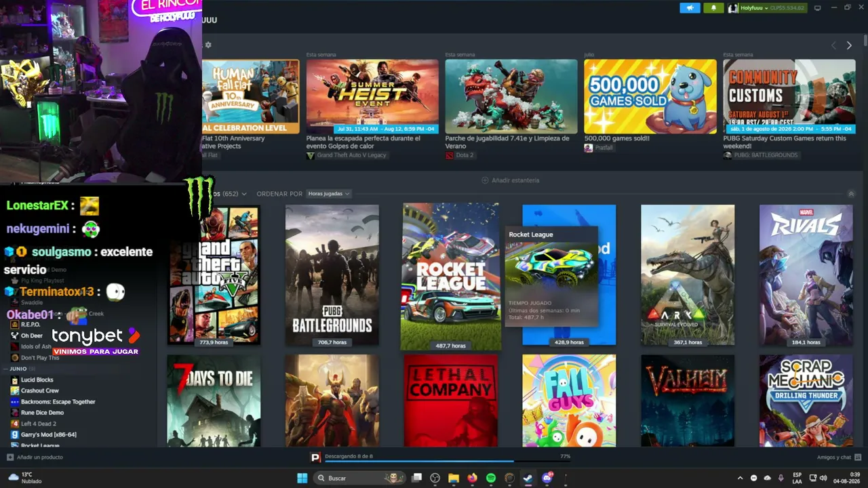Viewport: 868px width, 488px height.
Task: Open the Dota 2 game tag link
Action: [x=460, y=155]
